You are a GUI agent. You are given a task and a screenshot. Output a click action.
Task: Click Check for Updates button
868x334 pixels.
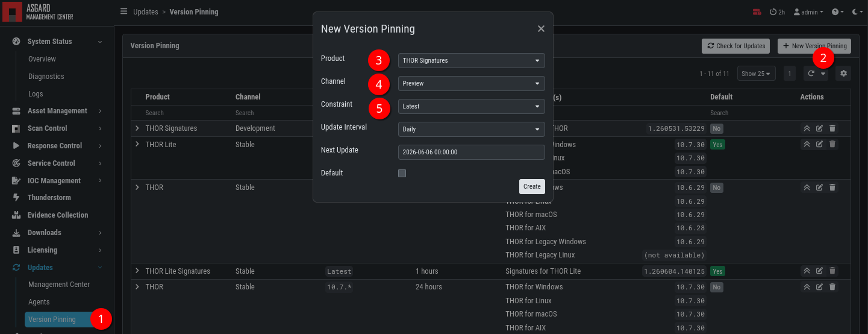(x=735, y=46)
